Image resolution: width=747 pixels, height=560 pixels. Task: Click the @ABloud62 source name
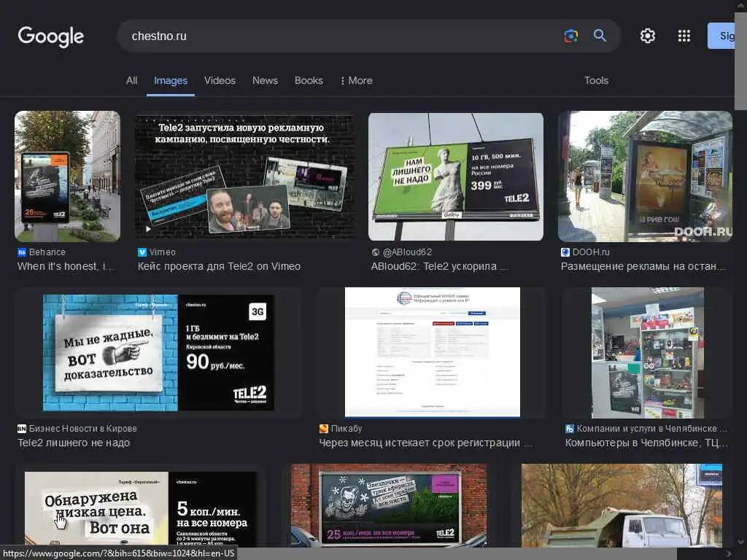click(x=407, y=252)
